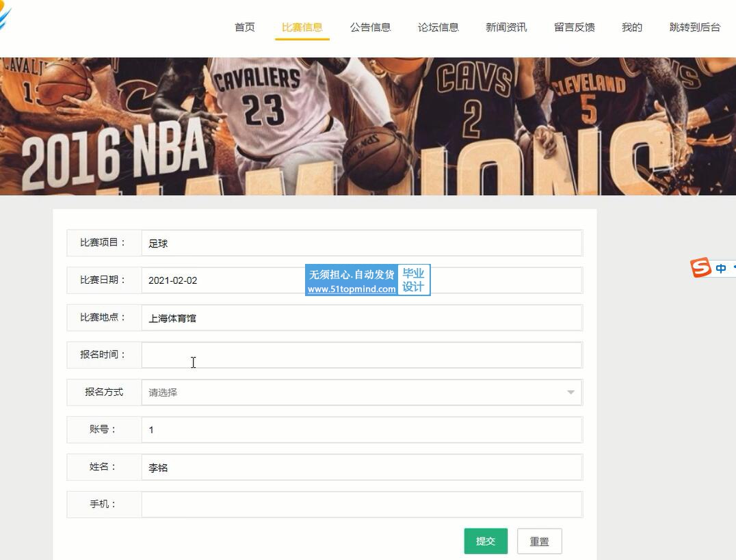Viewport: 736px width, 560px height.
Task: Click the 报名方式 dropdown arrow
Action: 570,392
